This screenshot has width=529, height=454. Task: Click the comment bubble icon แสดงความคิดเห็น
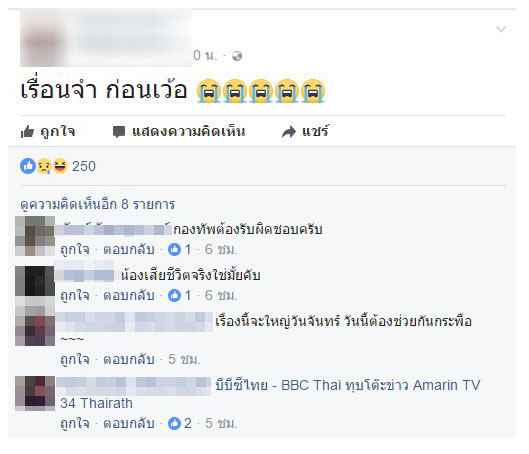click(118, 132)
